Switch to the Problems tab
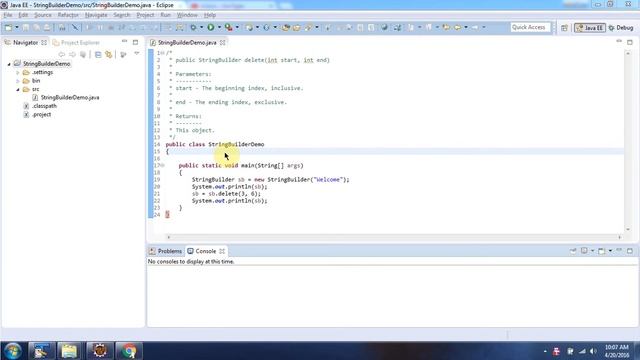The height and width of the screenshot is (360, 640). [x=165, y=251]
